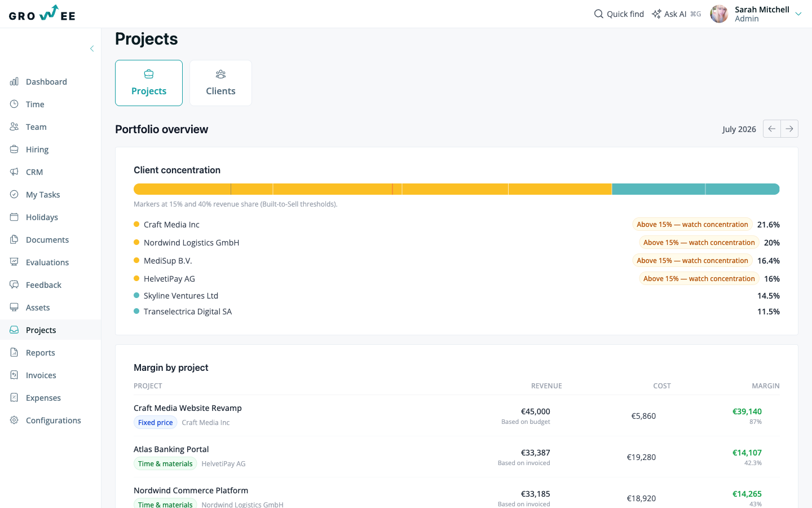Click the Ask AI label

[675, 14]
